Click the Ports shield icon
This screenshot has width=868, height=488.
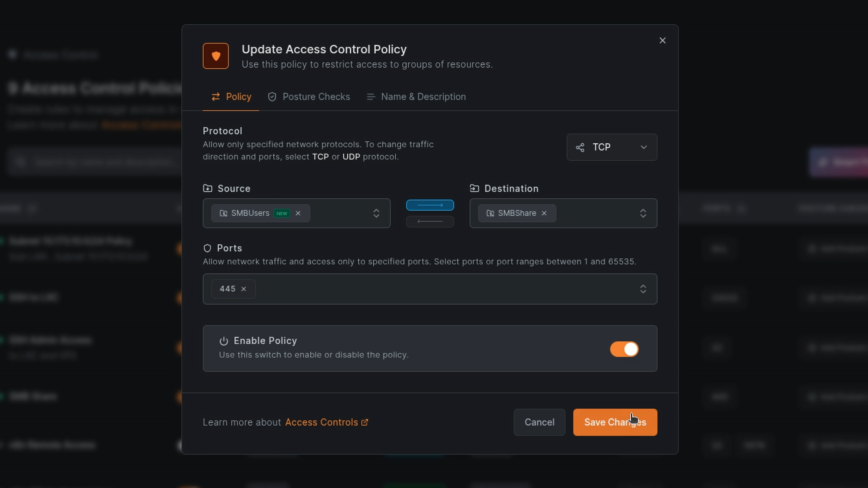pos(207,248)
